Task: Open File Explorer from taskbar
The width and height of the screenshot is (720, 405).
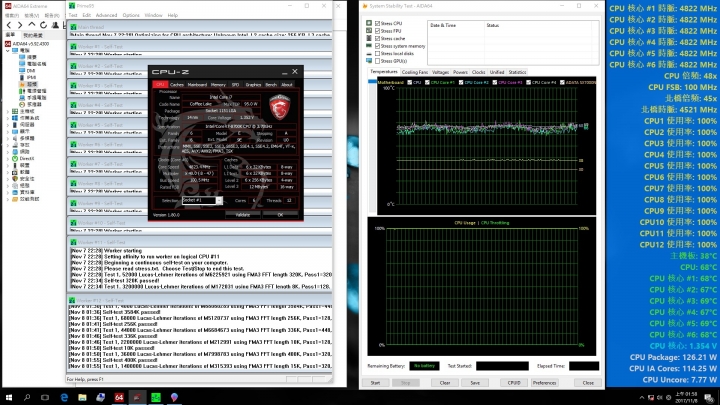Action: tap(82, 397)
